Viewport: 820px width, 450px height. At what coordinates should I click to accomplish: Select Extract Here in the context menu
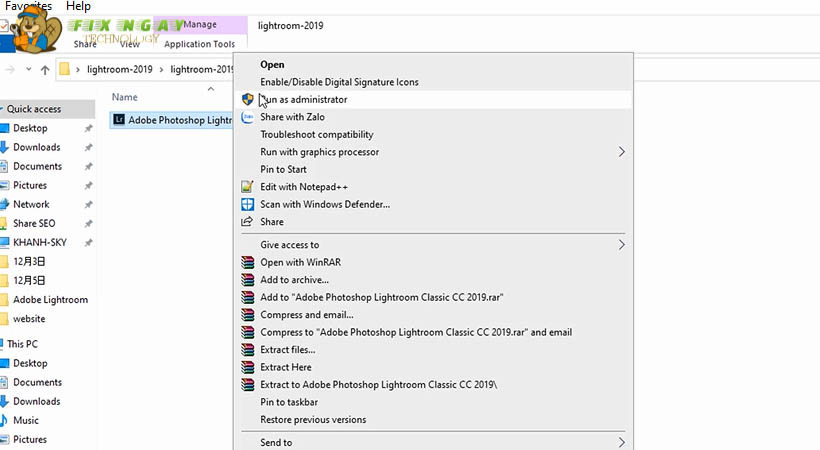286,367
